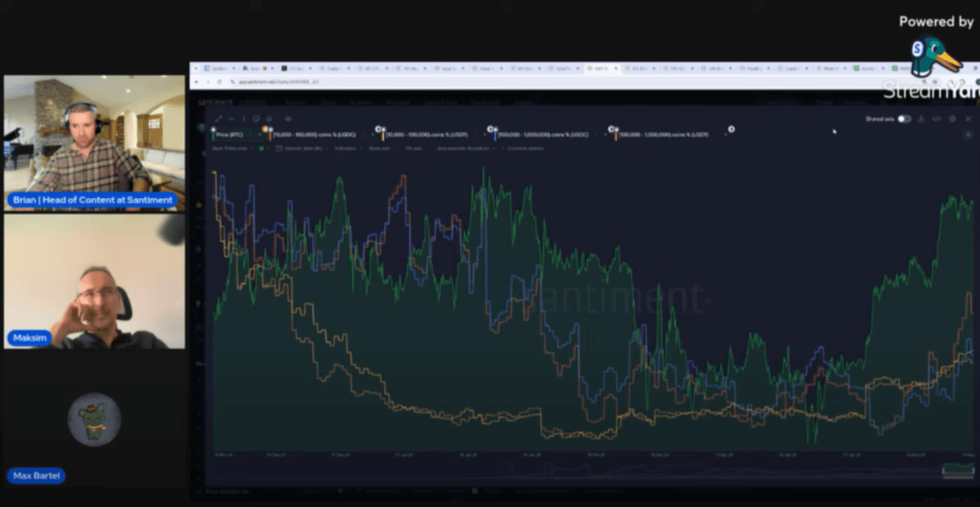Click the eye visibility icon in chart toolbar
This screenshot has width=980, height=507.
click(288, 119)
